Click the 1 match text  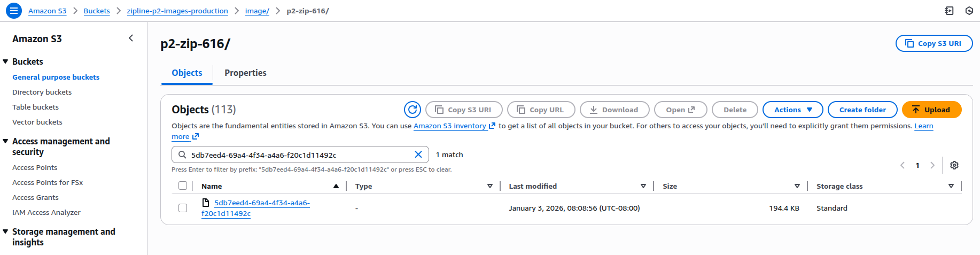[x=449, y=154]
